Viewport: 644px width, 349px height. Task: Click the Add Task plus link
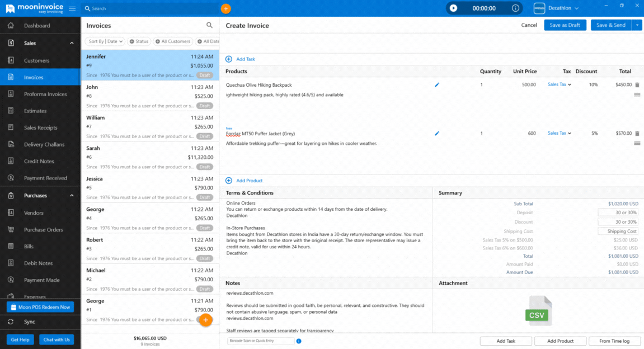click(x=240, y=59)
